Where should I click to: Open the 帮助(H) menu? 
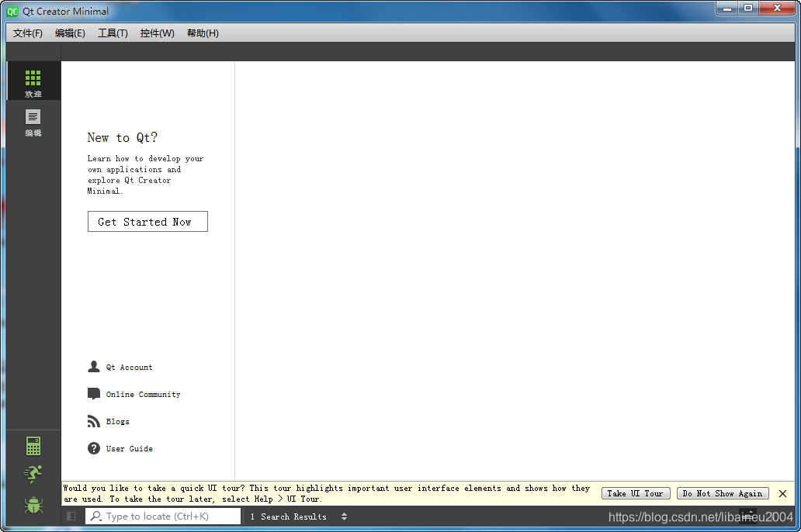203,33
